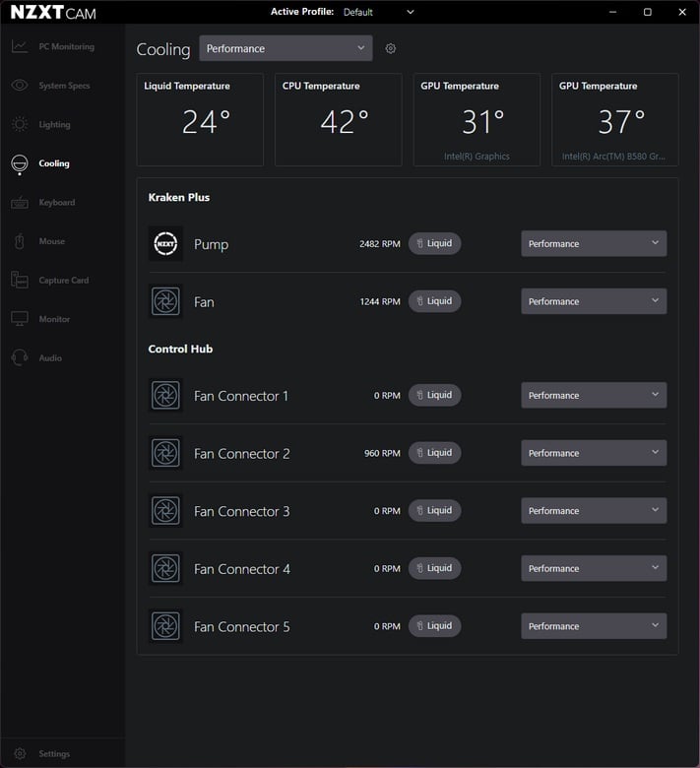The height and width of the screenshot is (768, 700).
Task: Click the Fan Connector 1 fan icon
Action: tap(165, 395)
